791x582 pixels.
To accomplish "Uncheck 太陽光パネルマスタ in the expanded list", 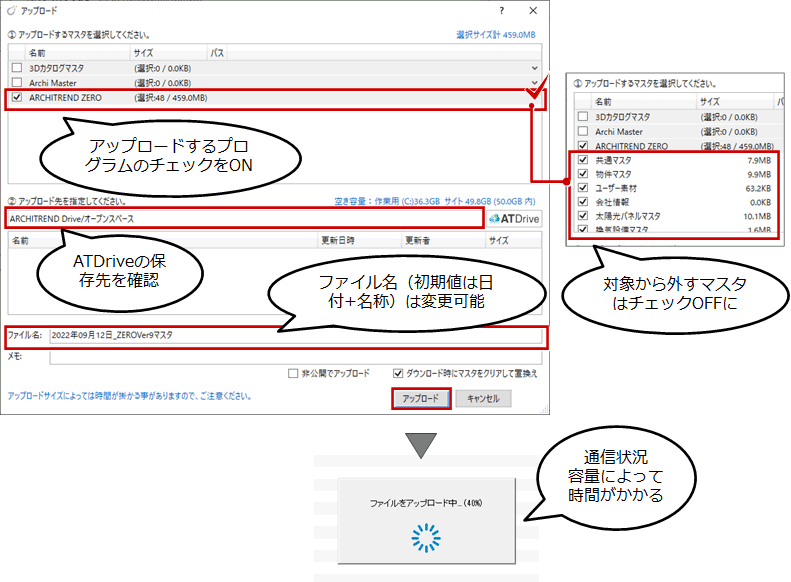I will tap(583, 216).
